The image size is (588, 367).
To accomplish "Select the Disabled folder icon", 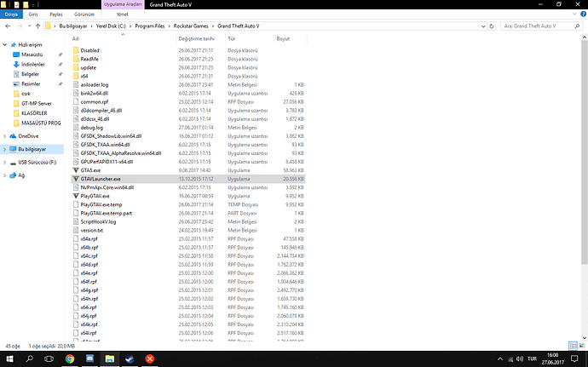I will pos(76,50).
